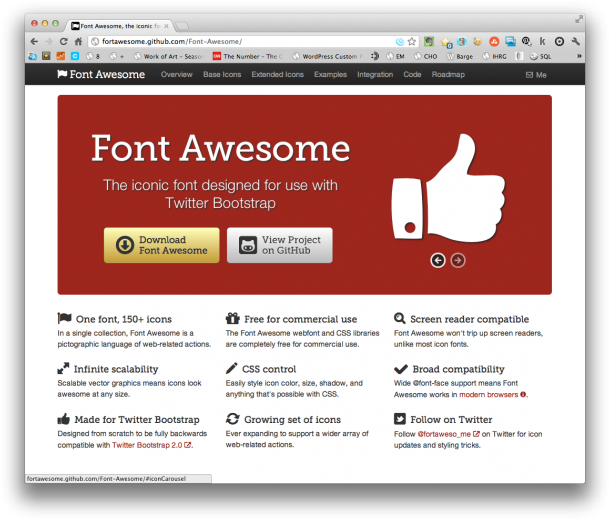Go to the Overview nav item
The width and height of the screenshot is (609, 519).
pos(177,75)
